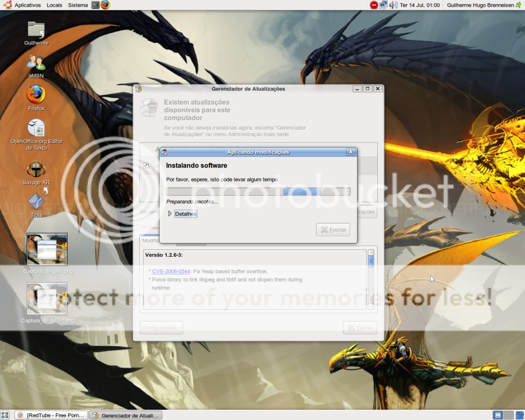Switch to Gerenciador de Atuali... taskbar button
The image size is (525, 420).
126,415
